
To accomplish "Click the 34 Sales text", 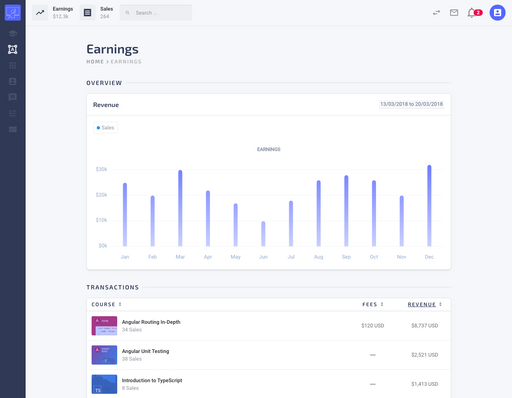I will point(132,330).
